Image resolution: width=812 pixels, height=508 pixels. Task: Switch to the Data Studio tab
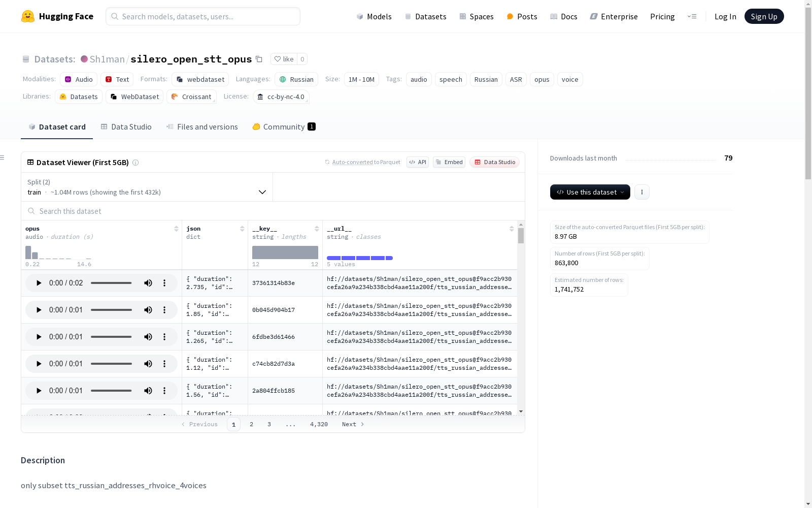point(126,127)
